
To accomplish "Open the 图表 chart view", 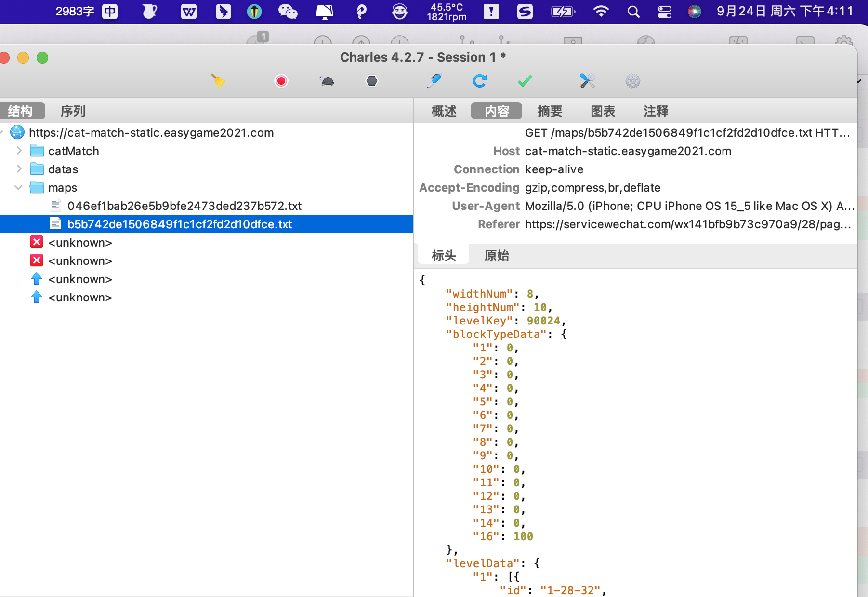I will point(603,111).
